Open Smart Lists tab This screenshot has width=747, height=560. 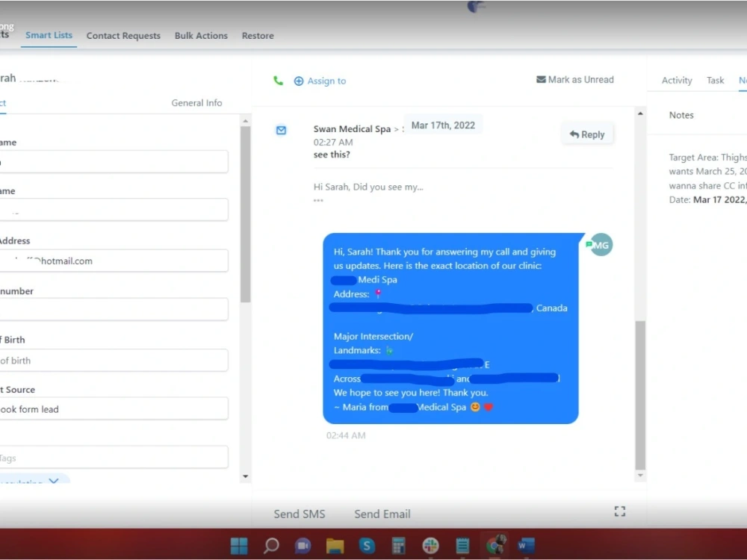49,35
